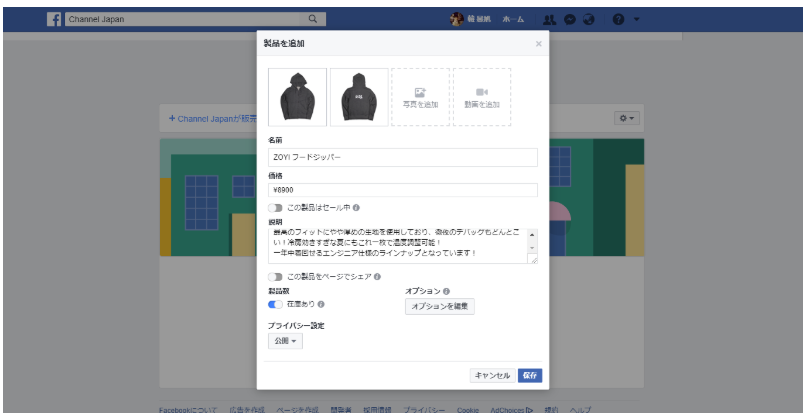Open gear settings dropdown on page
804x414 pixels.
tap(626, 118)
